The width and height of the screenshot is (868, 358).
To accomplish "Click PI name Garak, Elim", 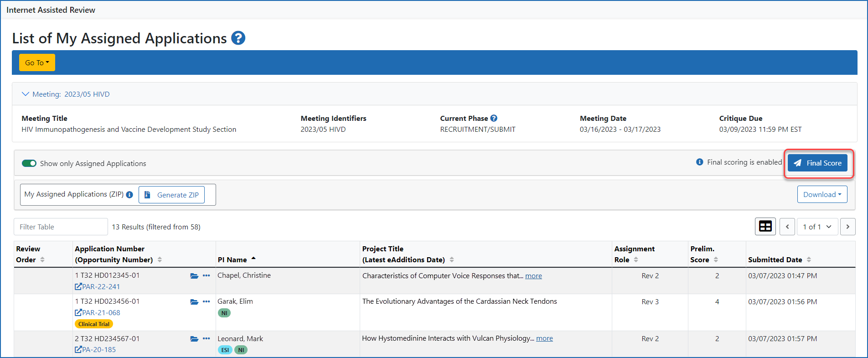I will tap(235, 301).
